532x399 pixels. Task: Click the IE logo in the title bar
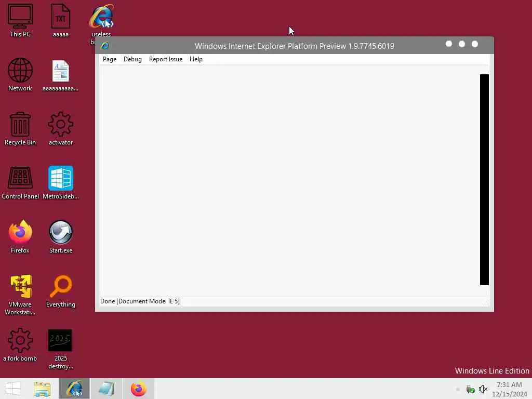[x=105, y=46]
